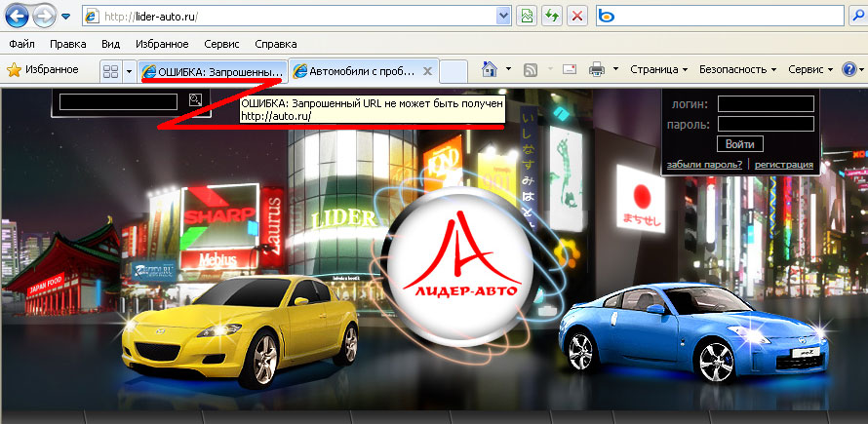Open the Сервис menu in menu bar

pos(221,44)
